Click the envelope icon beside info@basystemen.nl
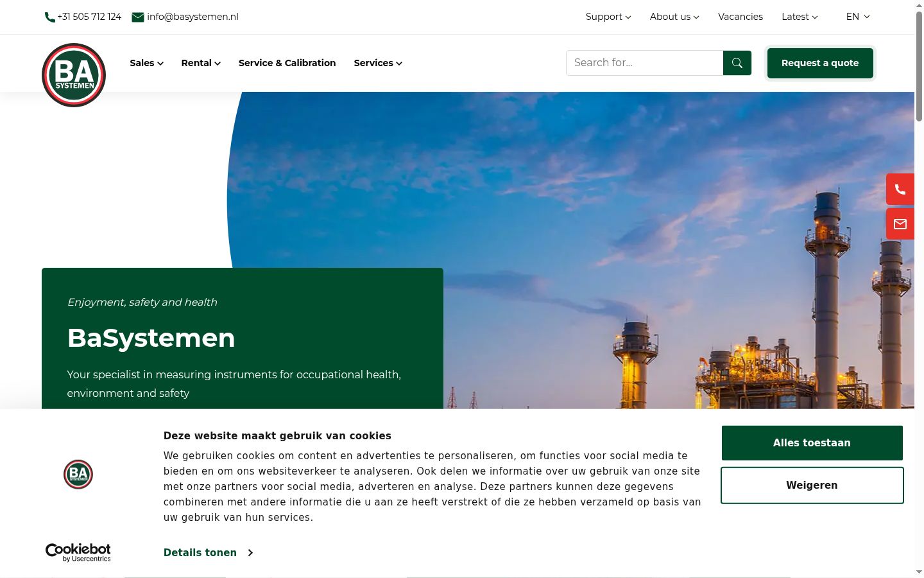 click(137, 17)
